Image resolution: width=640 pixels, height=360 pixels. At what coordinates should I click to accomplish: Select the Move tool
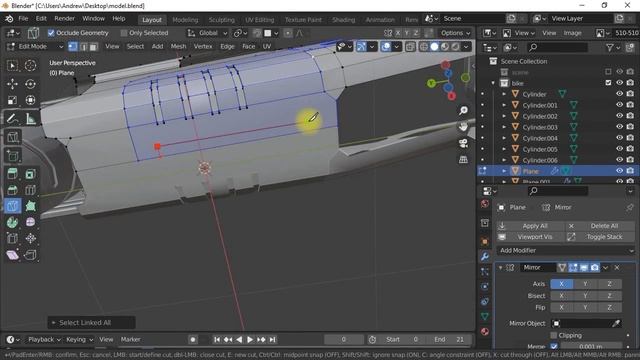(13, 84)
